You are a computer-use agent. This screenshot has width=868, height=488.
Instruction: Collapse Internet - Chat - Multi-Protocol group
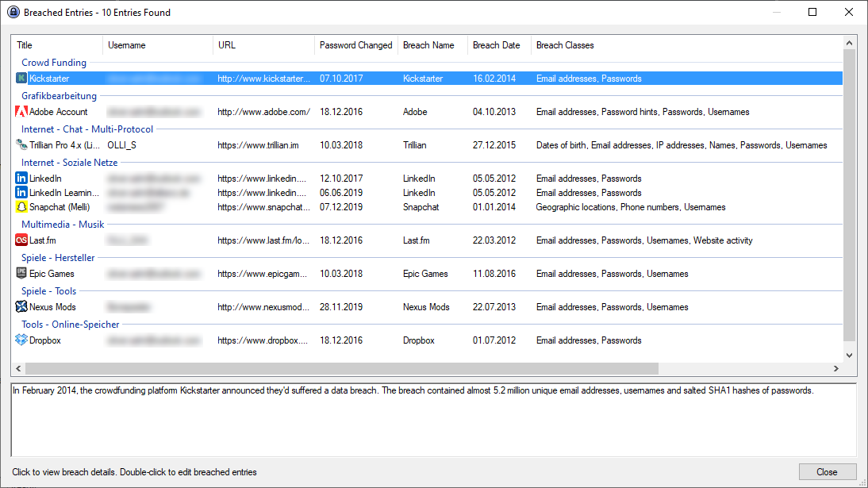pos(87,129)
